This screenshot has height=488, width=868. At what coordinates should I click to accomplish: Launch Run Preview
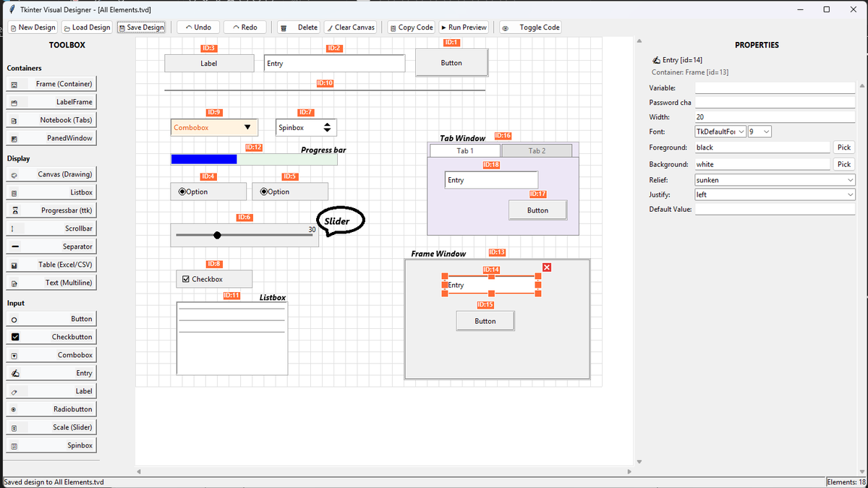click(463, 27)
